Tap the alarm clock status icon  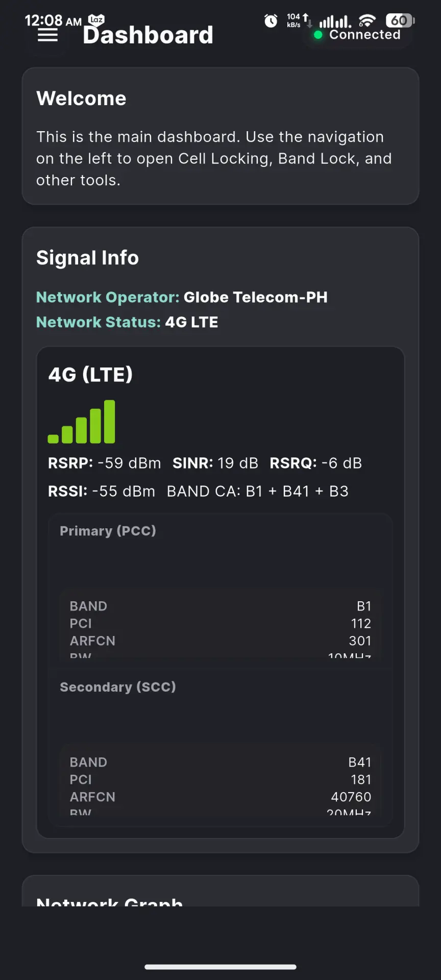tap(271, 20)
